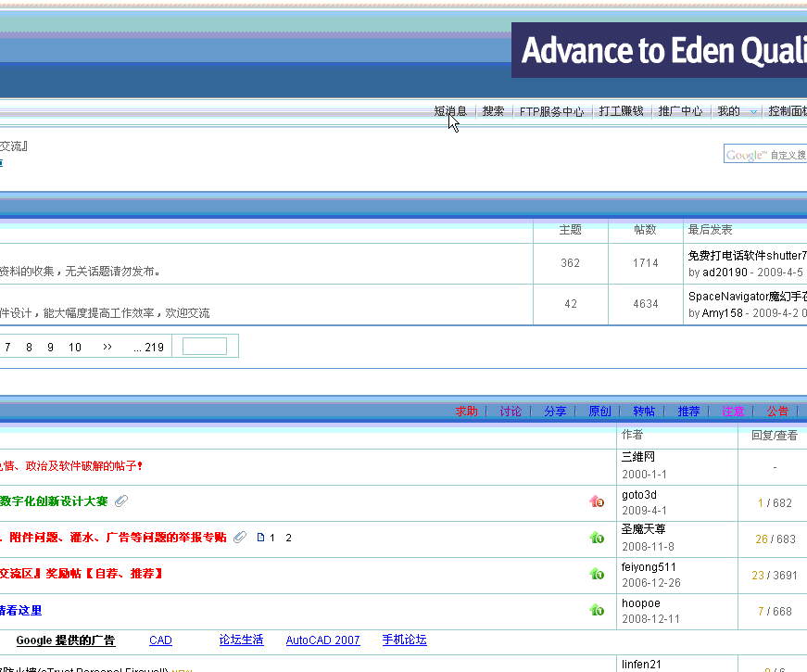
Task: Jump to last page 219
Action: coord(149,347)
